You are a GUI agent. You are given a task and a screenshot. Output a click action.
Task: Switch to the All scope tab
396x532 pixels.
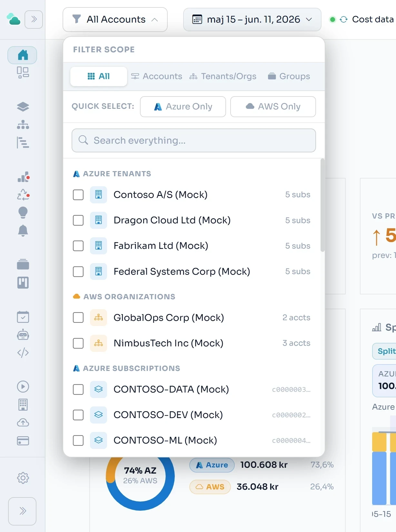[99, 76]
